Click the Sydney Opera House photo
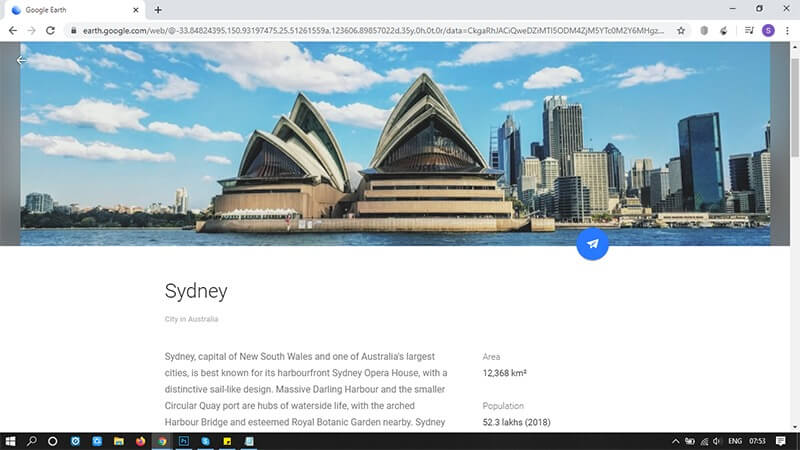The image size is (800, 450). pyautogui.click(x=395, y=144)
